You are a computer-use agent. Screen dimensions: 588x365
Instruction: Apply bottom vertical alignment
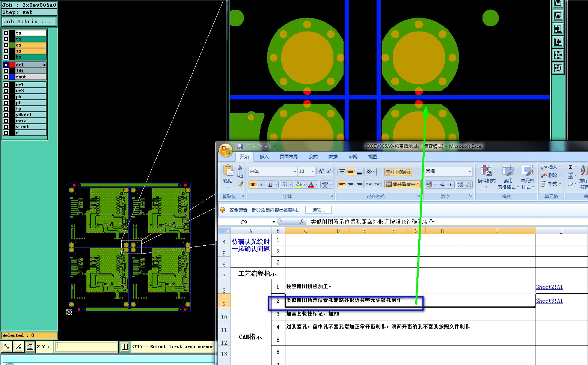(359, 171)
